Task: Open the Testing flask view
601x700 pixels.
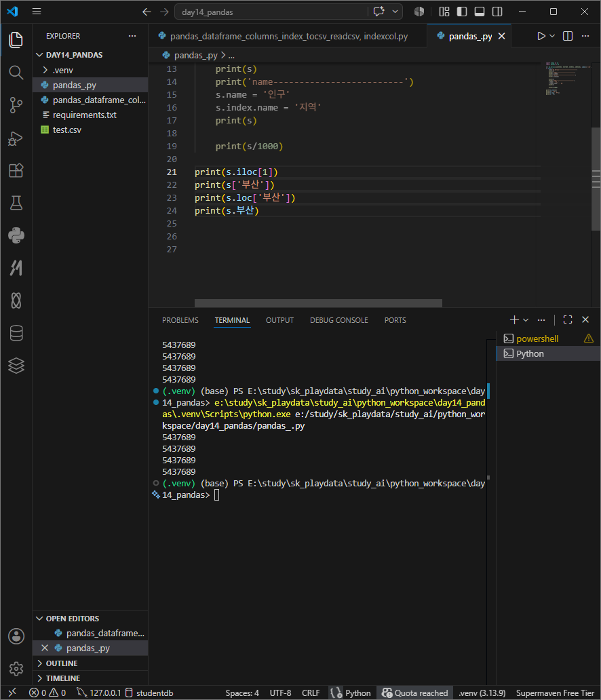Action: (16, 203)
